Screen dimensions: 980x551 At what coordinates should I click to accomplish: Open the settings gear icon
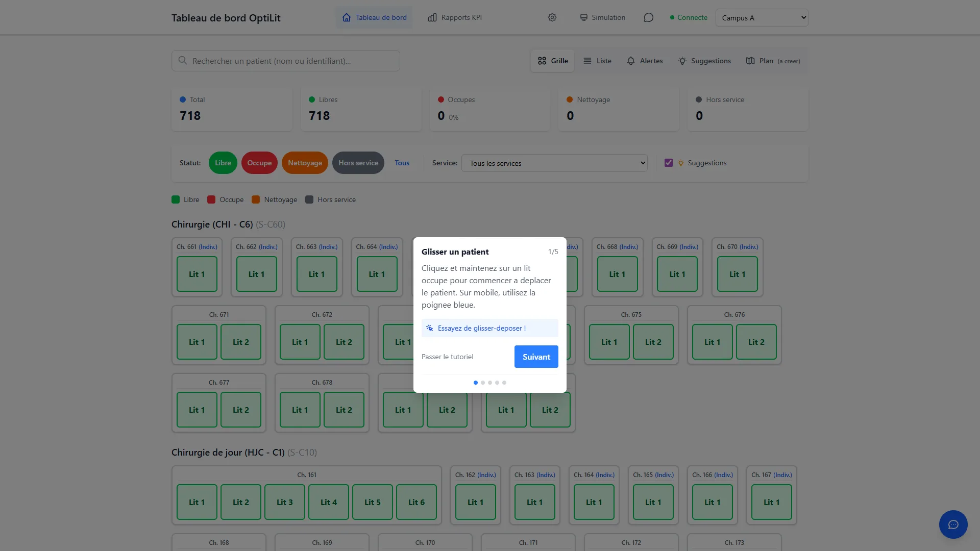552,17
